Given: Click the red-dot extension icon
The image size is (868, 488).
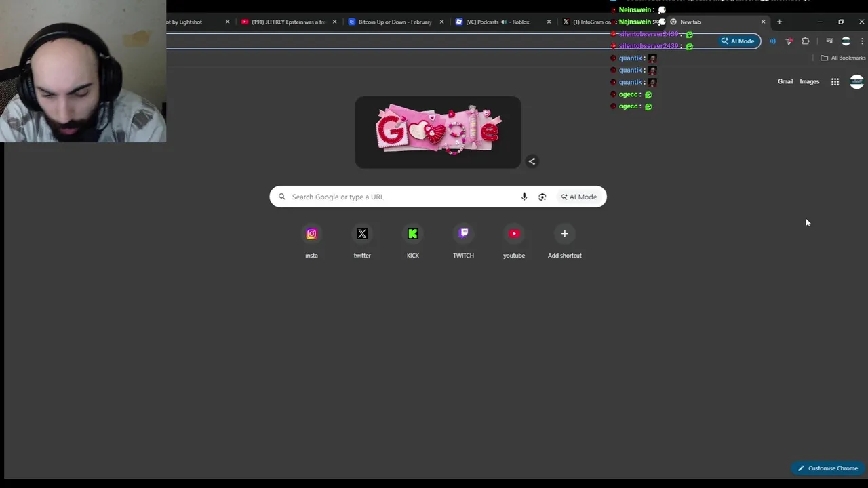Looking at the screenshot, I should (x=789, y=41).
